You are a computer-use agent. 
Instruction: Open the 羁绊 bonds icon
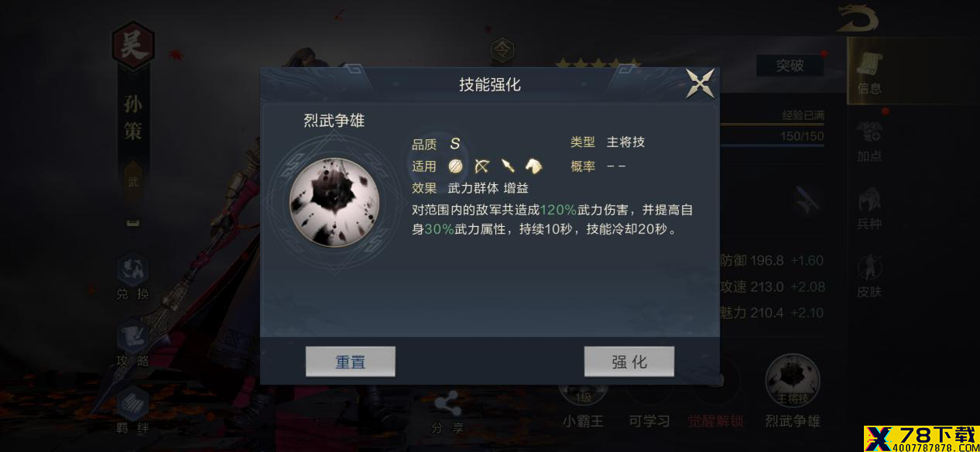[x=132, y=409]
